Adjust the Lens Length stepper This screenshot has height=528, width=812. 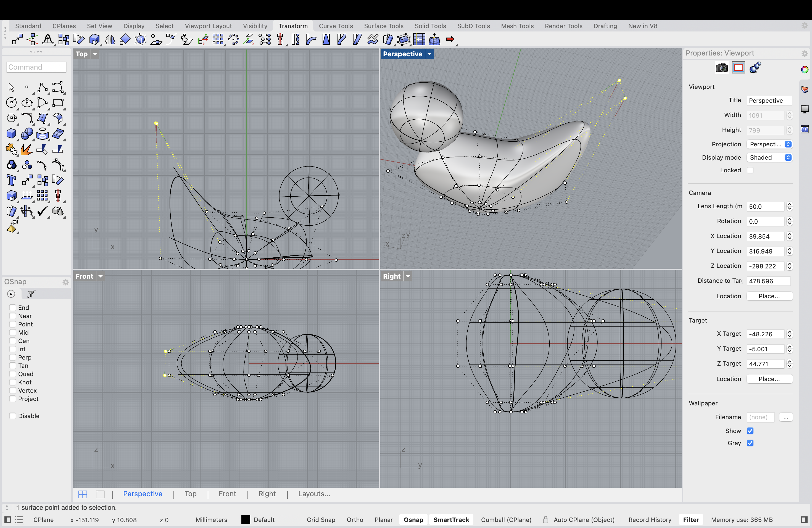click(x=789, y=207)
